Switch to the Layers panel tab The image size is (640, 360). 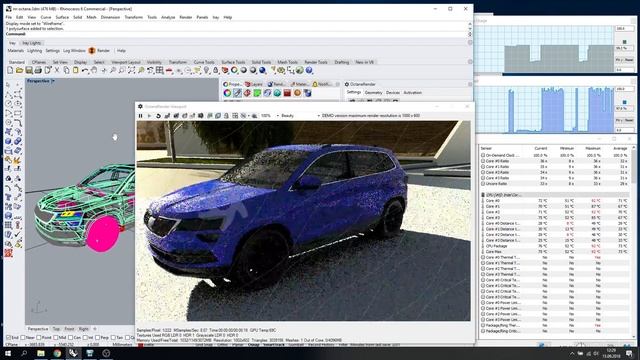click(x=253, y=84)
